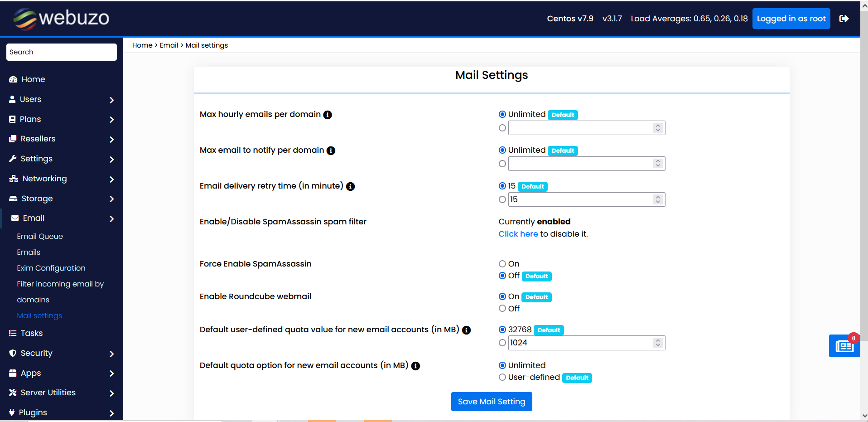Click Logged in as root button
Screen dimensions: 868x422
click(791, 19)
